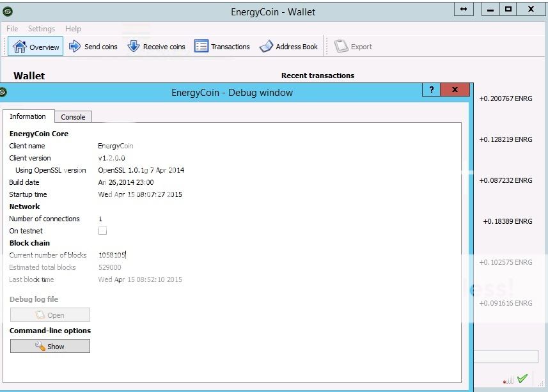The width and height of the screenshot is (548, 392).
Task: Show the command-line options
Action: 50,346
